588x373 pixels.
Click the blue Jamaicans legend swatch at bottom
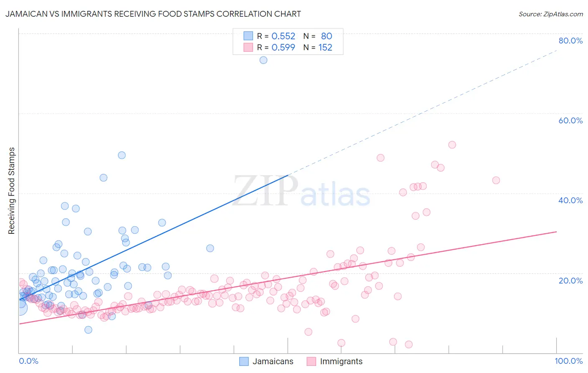244,361
